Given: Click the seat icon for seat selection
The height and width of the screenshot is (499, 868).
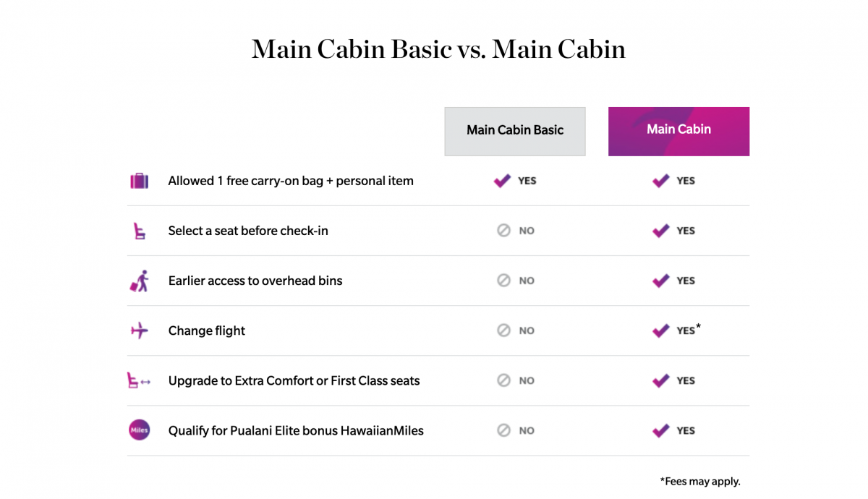Looking at the screenshot, I should pyautogui.click(x=139, y=231).
